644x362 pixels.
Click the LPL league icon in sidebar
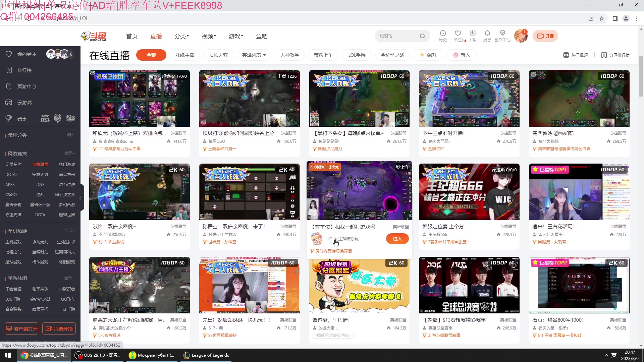45,118
